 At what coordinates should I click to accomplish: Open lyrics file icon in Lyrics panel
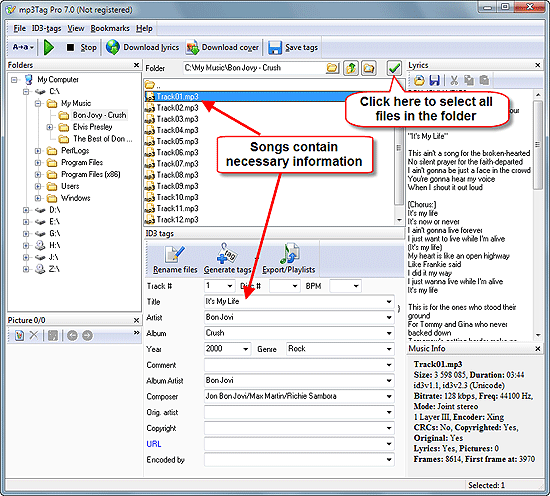click(x=419, y=80)
